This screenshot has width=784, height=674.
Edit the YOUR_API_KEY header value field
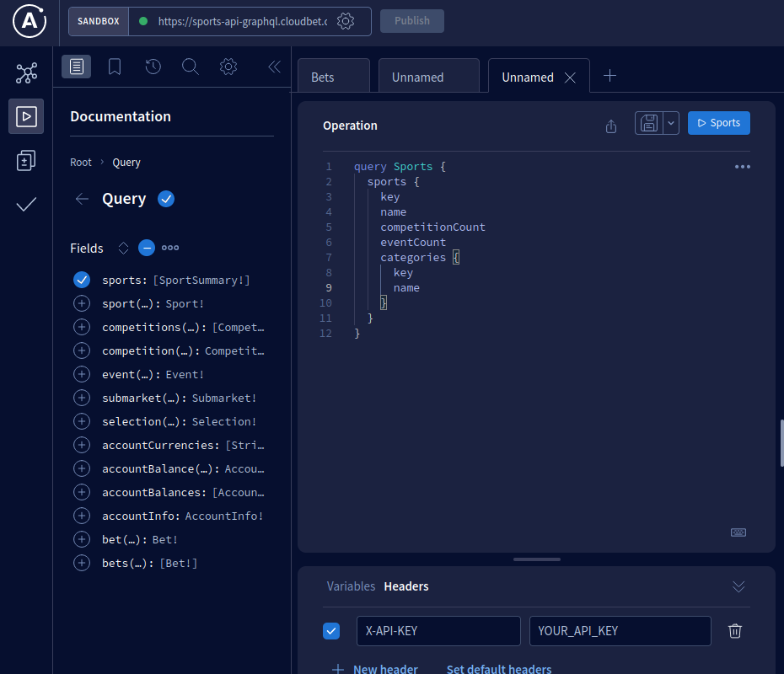coord(620,631)
